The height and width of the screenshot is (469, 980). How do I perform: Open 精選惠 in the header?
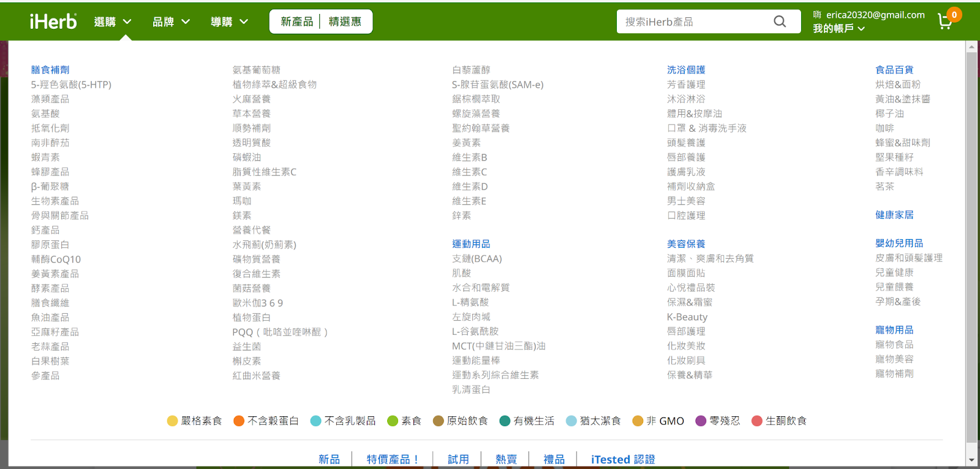[345, 21]
